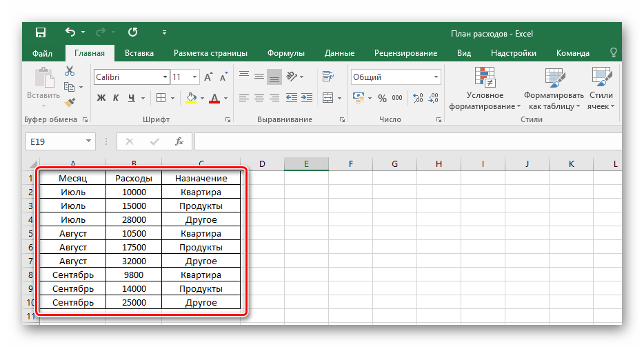Select the Cut scissors icon
Viewport: 644px width, 347px height.
[70, 71]
